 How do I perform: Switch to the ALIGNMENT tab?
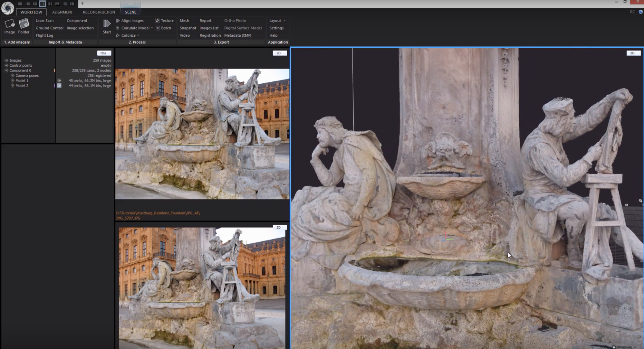click(62, 12)
